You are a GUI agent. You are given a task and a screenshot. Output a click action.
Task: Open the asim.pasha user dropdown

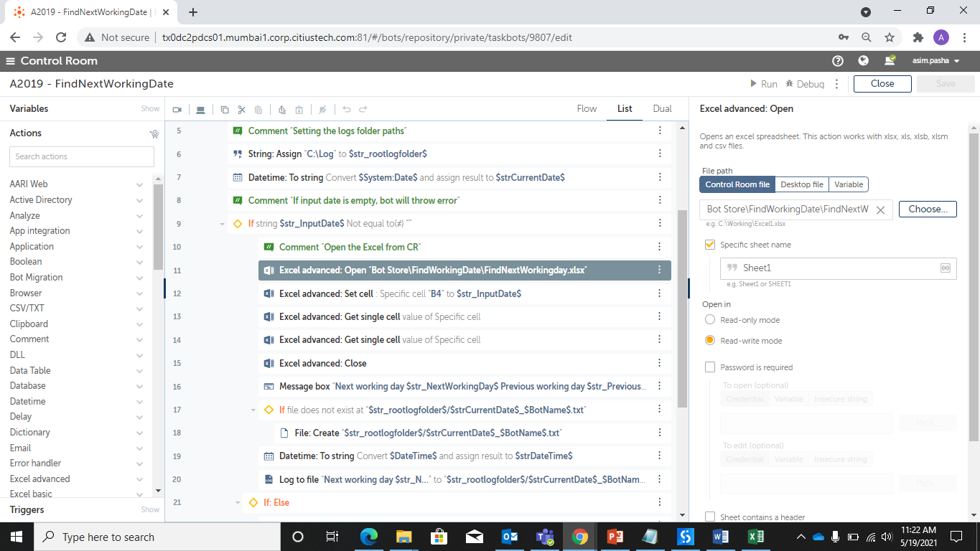[x=935, y=61]
